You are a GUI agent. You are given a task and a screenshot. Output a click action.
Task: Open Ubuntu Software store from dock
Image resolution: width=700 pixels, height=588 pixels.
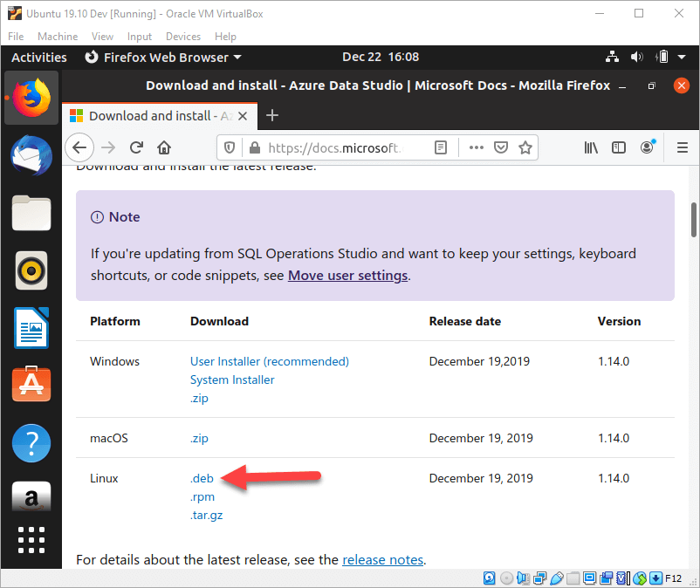(31, 384)
